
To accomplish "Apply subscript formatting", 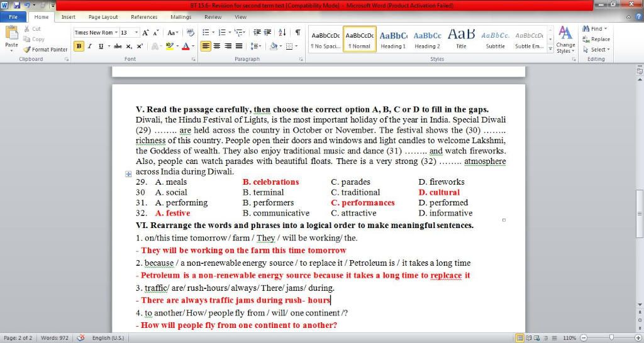I will pos(129,46).
